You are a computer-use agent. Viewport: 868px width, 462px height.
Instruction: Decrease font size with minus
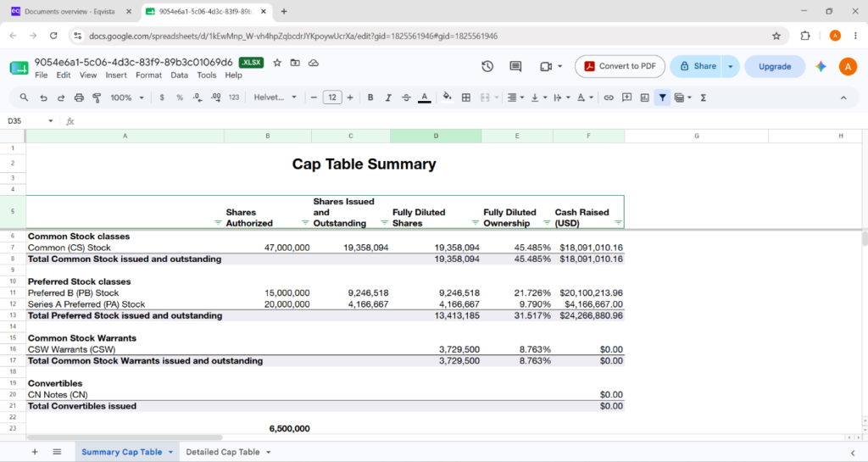pyautogui.click(x=314, y=97)
